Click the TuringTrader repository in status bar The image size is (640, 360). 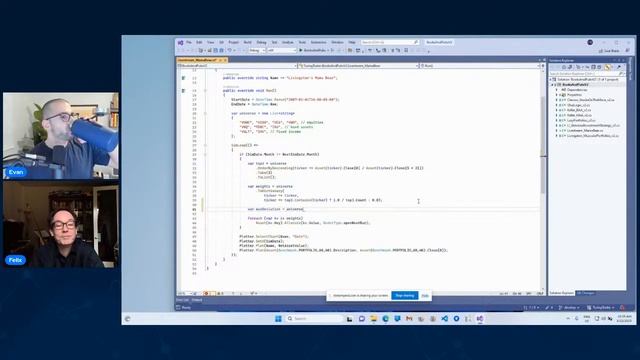[x=600, y=307]
